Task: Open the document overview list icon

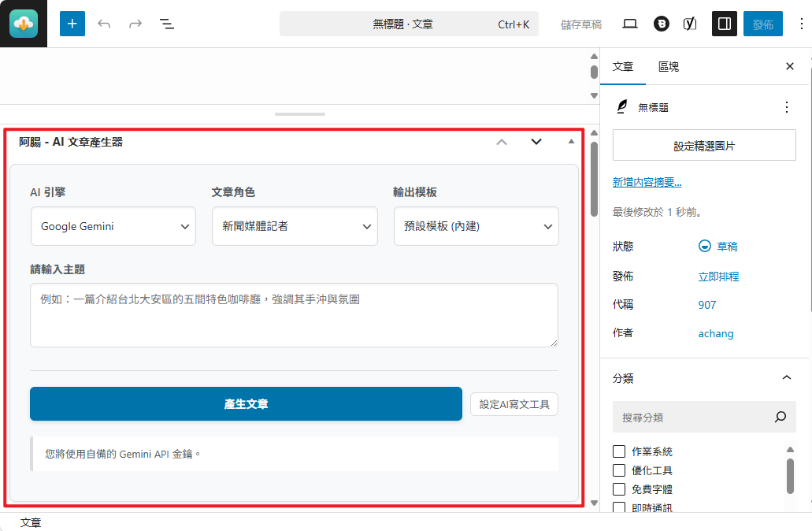Action: (167, 24)
